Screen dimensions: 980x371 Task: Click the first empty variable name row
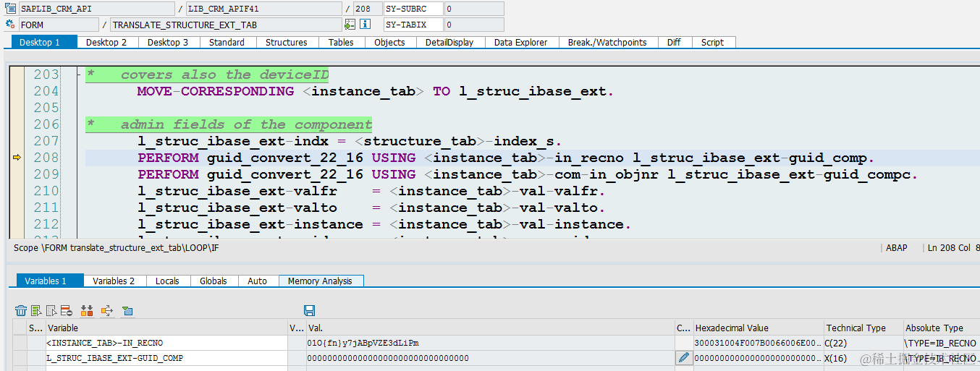[166, 369]
